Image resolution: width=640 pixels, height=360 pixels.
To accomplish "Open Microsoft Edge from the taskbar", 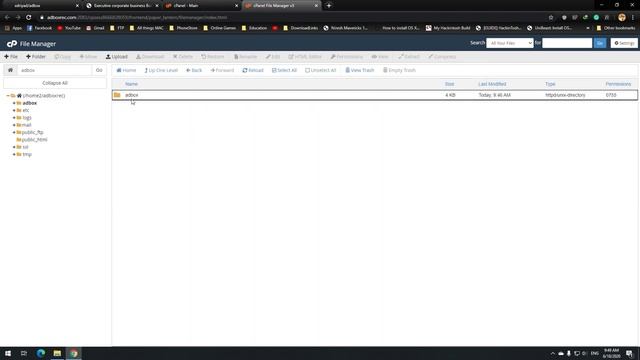I will tap(40, 353).
